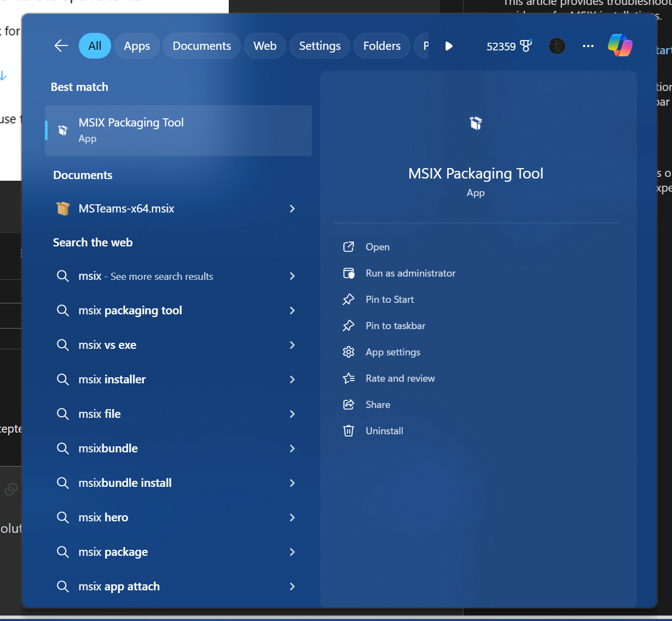Click the pin icon beside Pin to Start
Viewport: 672px width, 621px height.
[349, 300]
